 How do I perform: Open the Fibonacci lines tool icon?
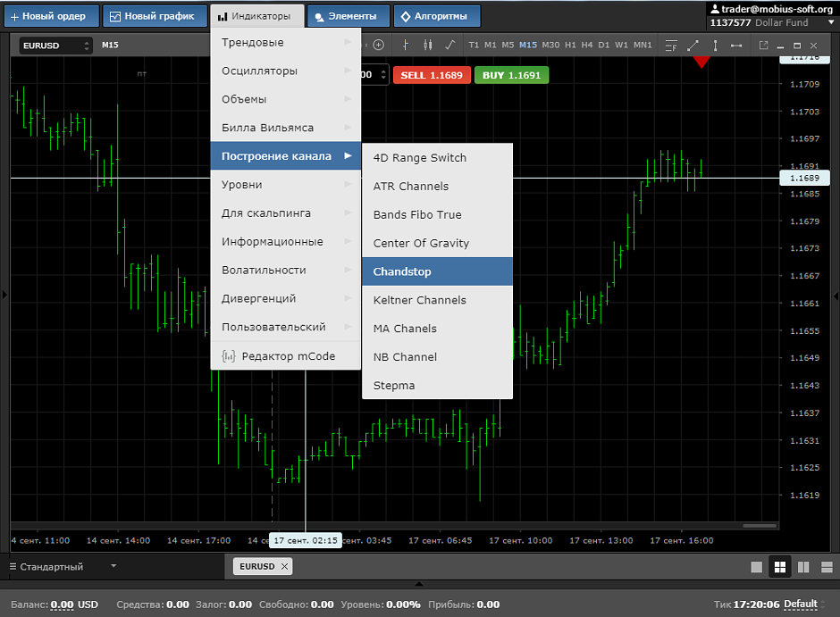[671, 46]
